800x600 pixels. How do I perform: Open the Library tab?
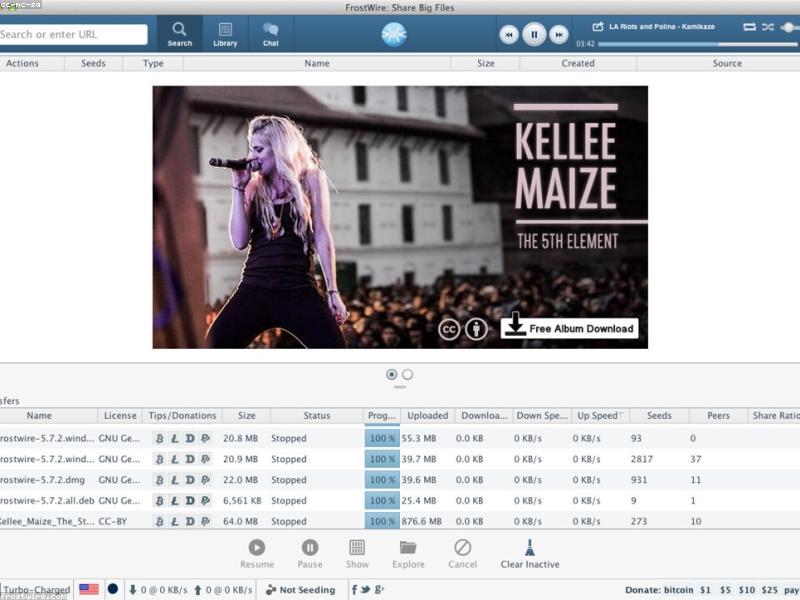(225, 34)
